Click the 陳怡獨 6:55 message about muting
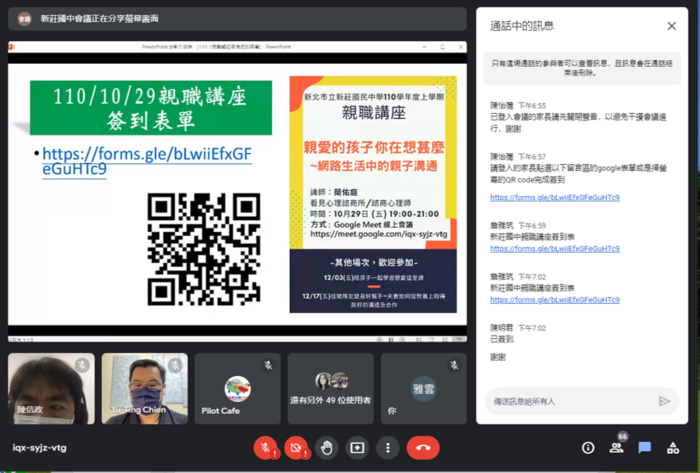Screen dimensions: 700x473 (x=579, y=122)
